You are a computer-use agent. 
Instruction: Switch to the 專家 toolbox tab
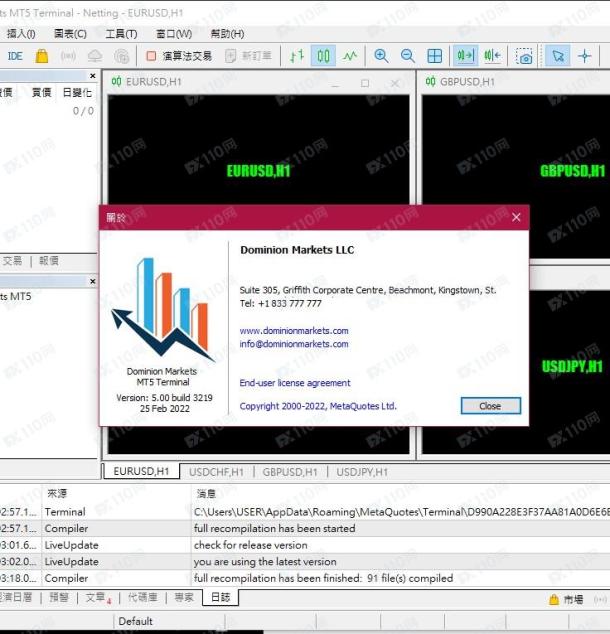(x=184, y=597)
